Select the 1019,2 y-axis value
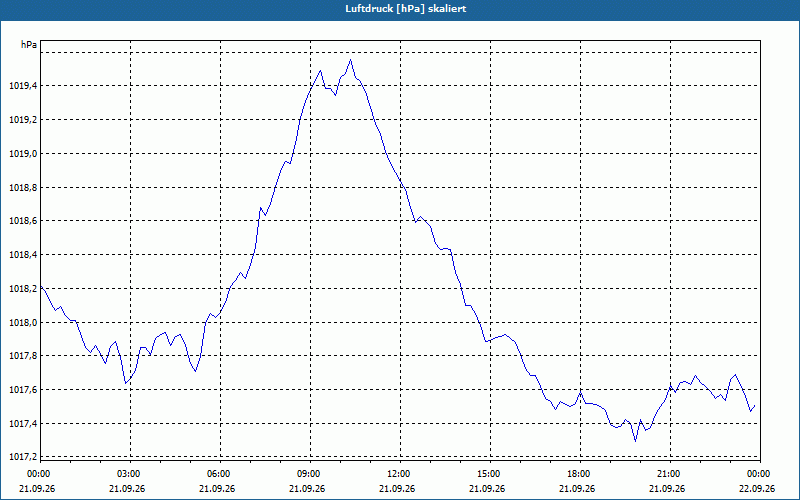 click(x=23, y=120)
